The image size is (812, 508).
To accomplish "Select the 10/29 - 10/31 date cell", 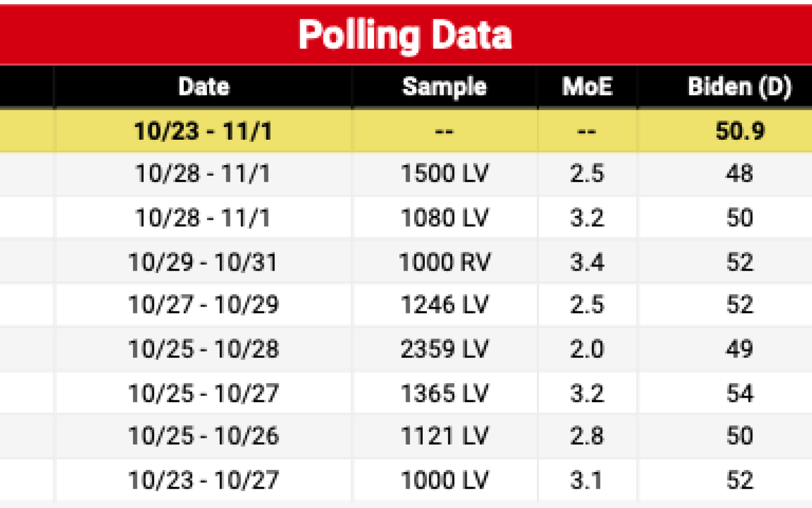I will [203, 262].
